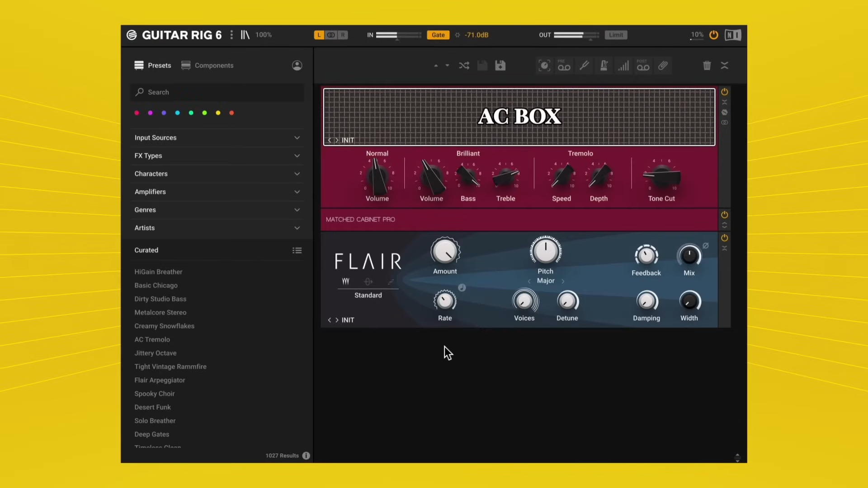This screenshot has width=868, height=488.
Task: Toggle the stereo link input button
Action: 331,35
